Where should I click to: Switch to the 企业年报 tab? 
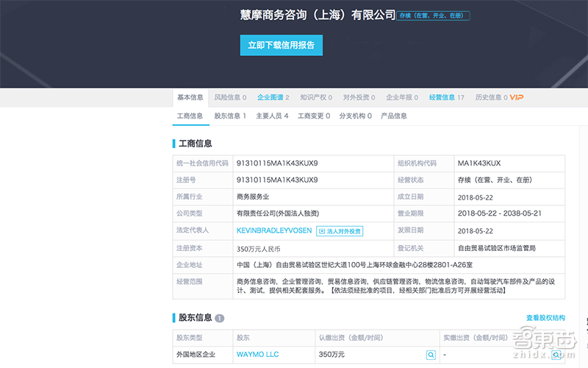[x=402, y=98]
